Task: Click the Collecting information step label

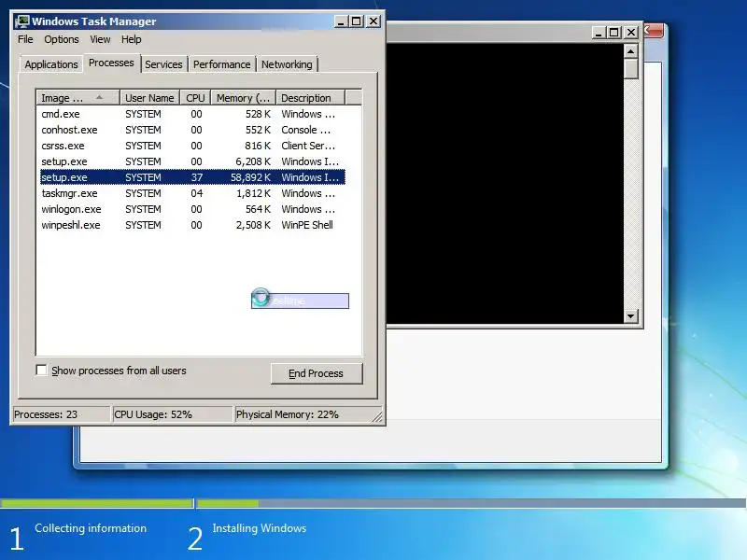Action: pos(91,528)
